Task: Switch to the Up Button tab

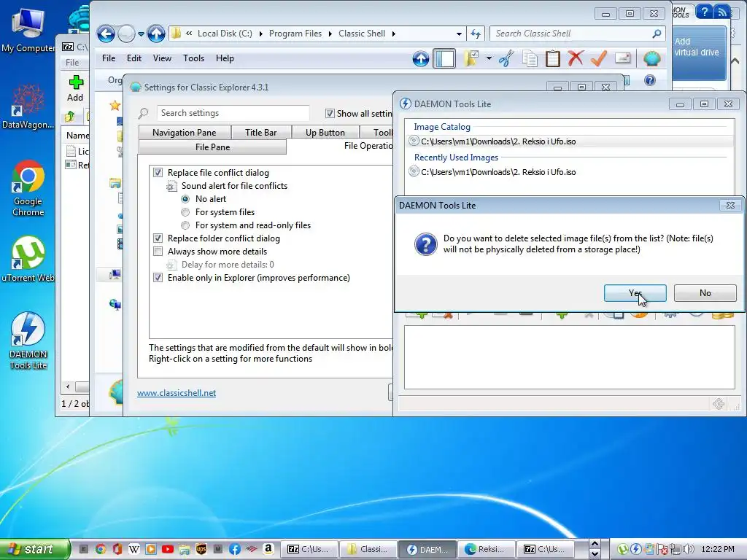Action: point(325,133)
